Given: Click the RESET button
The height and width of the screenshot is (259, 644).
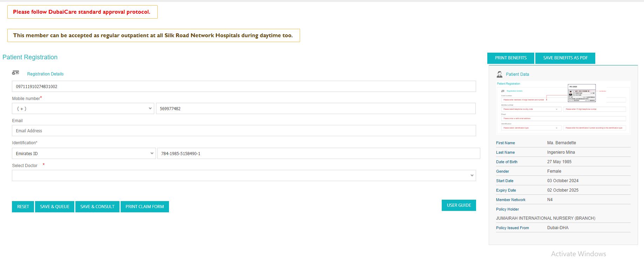Looking at the screenshot, I should 23,207.
